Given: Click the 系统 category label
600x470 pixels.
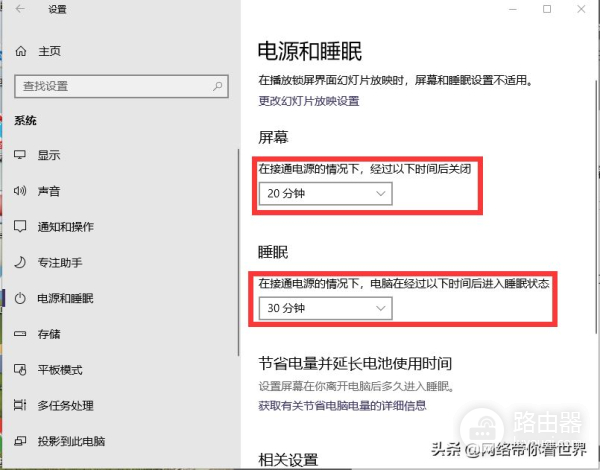Looking at the screenshot, I should click(25, 121).
